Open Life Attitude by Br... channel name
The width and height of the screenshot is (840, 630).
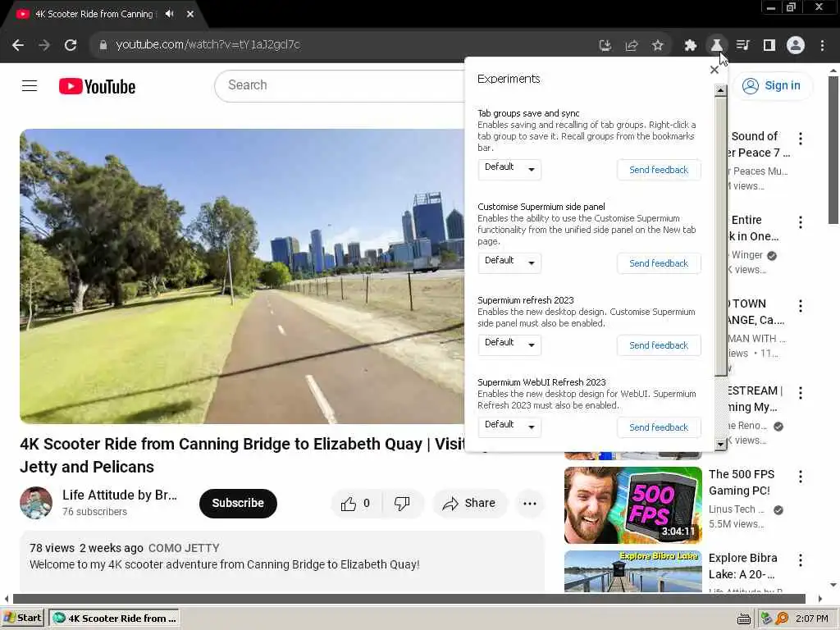point(120,495)
